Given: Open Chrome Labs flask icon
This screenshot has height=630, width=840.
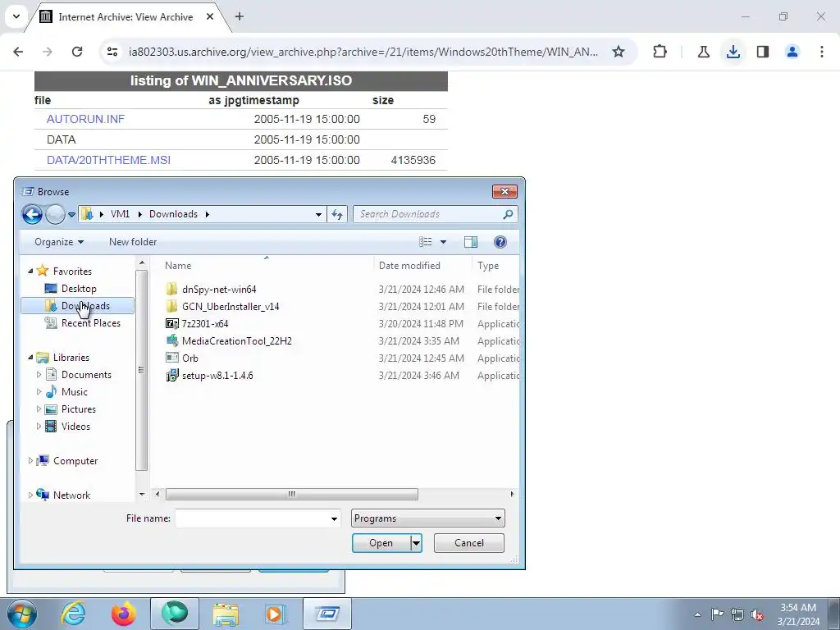Looking at the screenshot, I should pos(704,52).
